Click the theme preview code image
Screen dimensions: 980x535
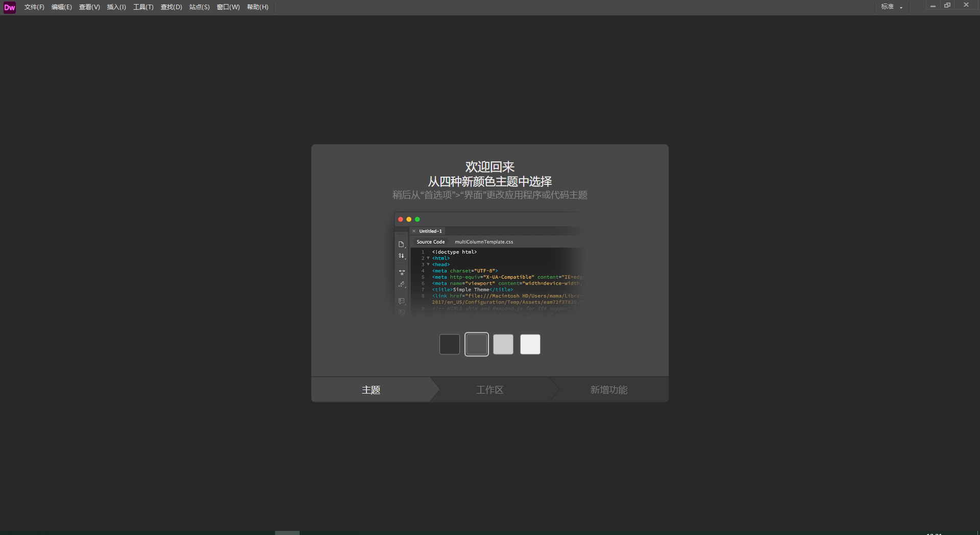click(490, 264)
